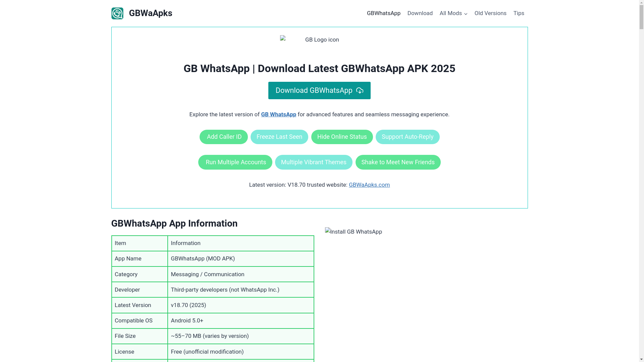Click the cloud download icon in button
Screen dimensions: 644x362
360,90
